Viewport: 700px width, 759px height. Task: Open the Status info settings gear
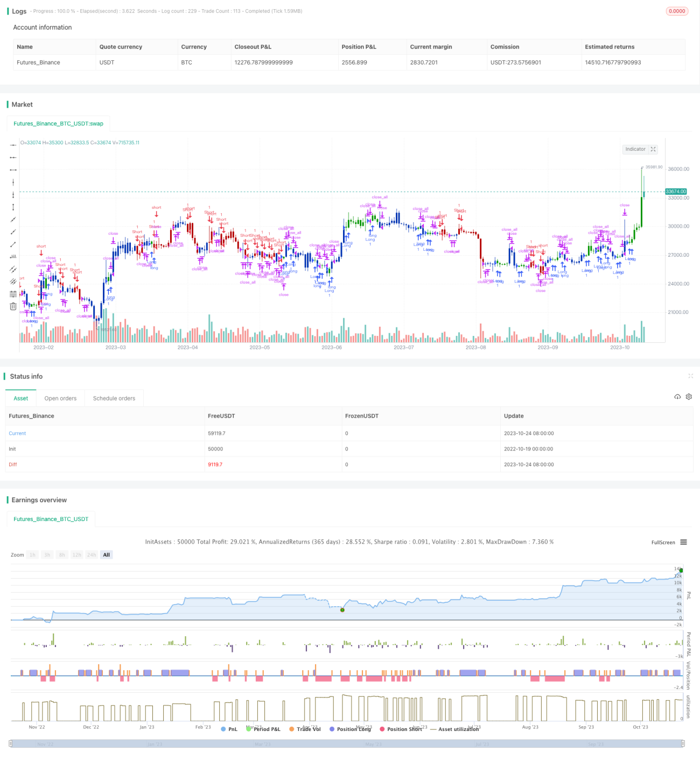click(689, 397)
